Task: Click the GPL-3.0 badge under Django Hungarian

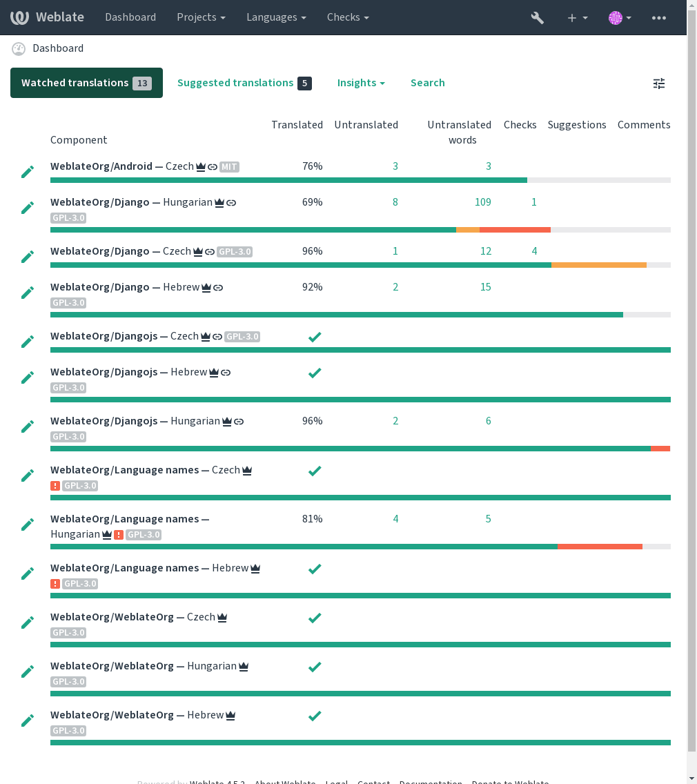Action: click(68, 218)
